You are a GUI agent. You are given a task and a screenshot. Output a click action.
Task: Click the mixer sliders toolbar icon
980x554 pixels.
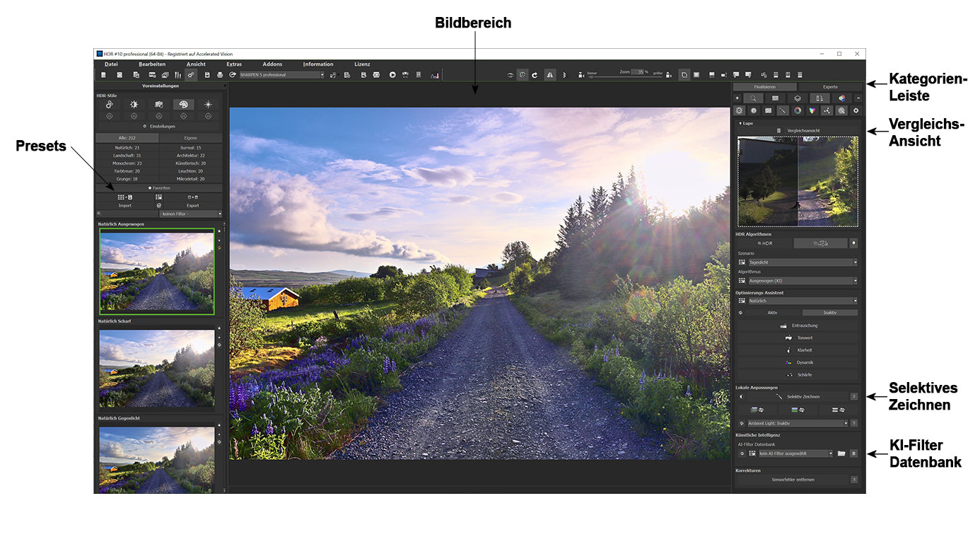(177, 75)
